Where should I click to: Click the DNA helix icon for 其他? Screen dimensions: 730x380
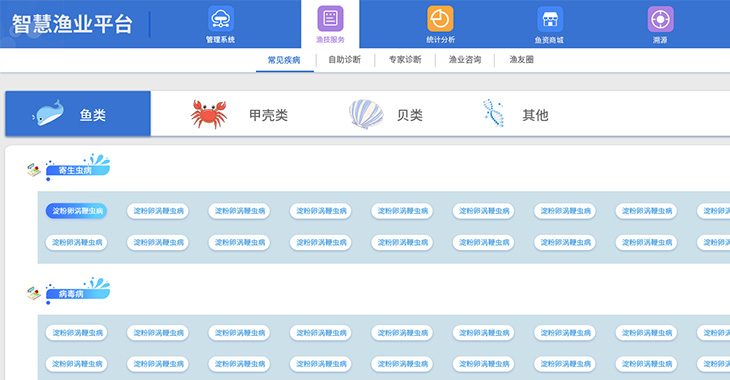tap(493, 113)
